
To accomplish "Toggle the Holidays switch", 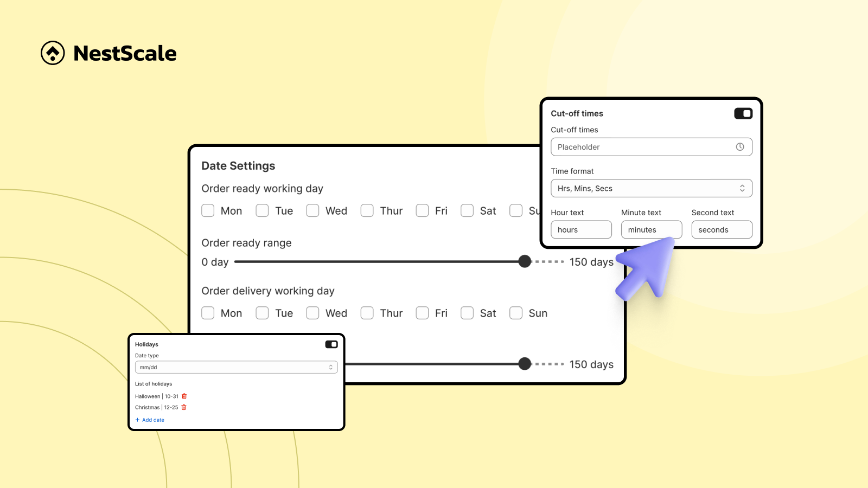I will (x=331, y=344).
